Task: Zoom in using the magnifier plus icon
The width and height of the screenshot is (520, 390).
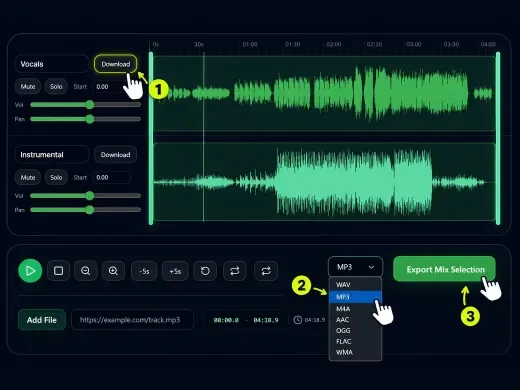Action: [113, 271]
